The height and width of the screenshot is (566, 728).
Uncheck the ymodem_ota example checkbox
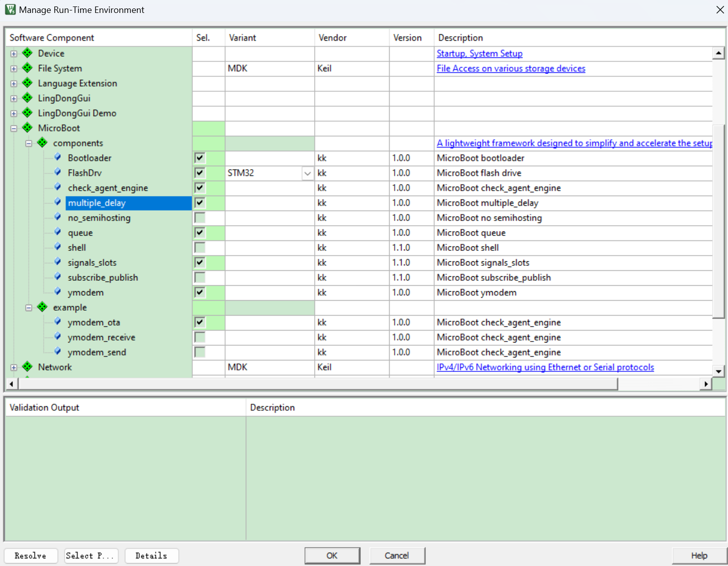pos(200,322)
